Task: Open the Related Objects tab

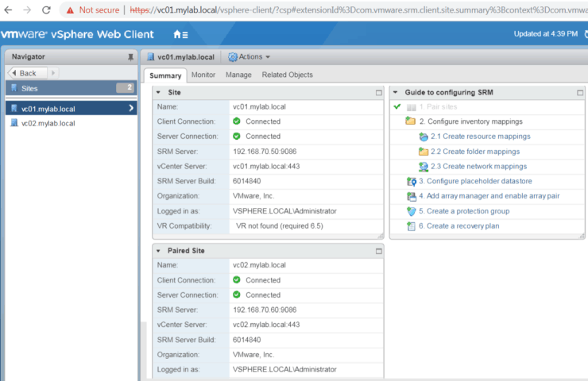Action: coord(287,75)
